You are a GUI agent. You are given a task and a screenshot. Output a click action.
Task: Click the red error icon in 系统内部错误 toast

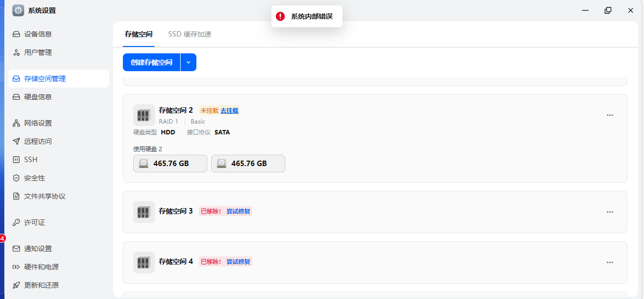[280, 16]
